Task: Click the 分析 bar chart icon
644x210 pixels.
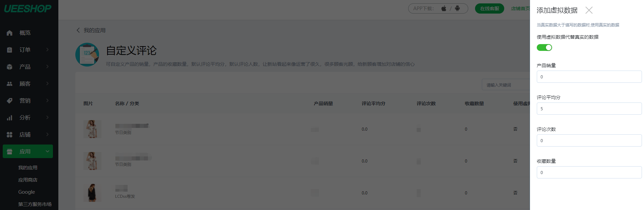Action: pos(10,118)
